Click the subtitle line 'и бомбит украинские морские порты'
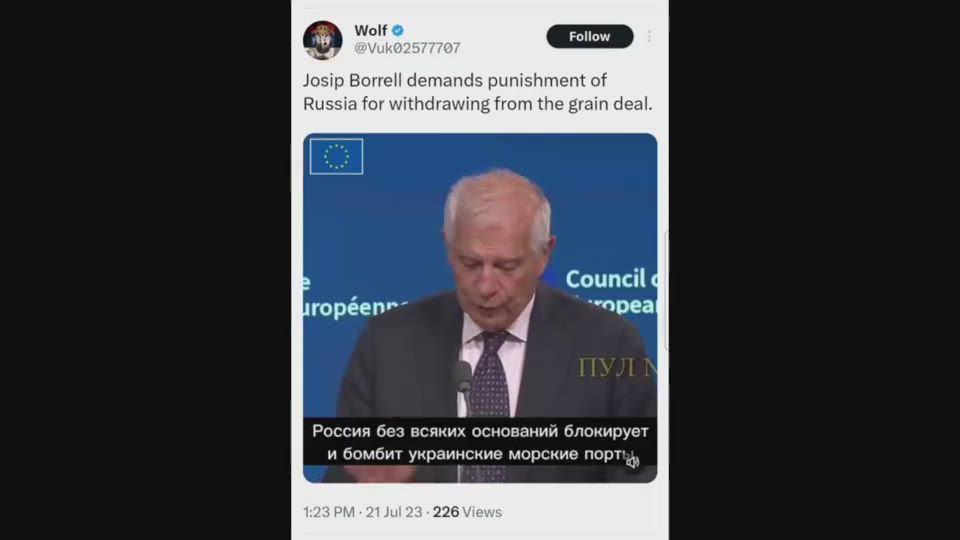 480,454
